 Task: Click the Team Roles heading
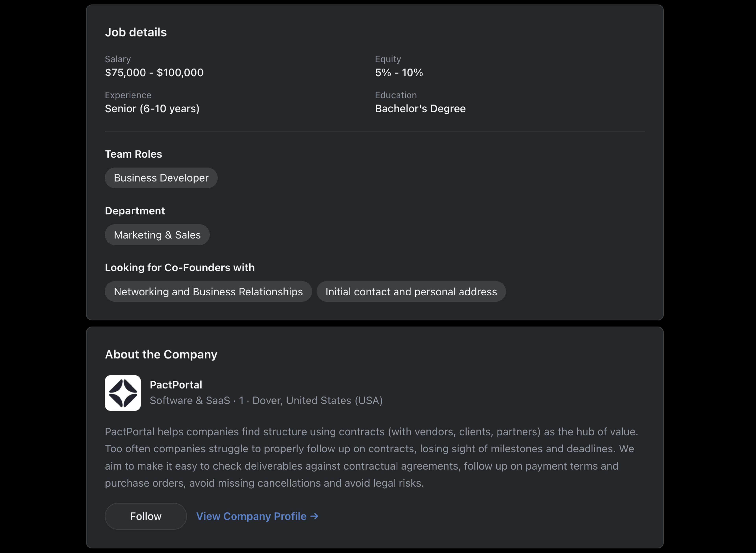coord(133,154)
